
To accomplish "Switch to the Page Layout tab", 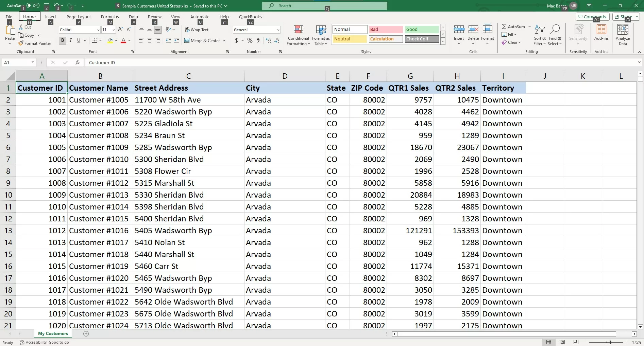I will (79, 17).
